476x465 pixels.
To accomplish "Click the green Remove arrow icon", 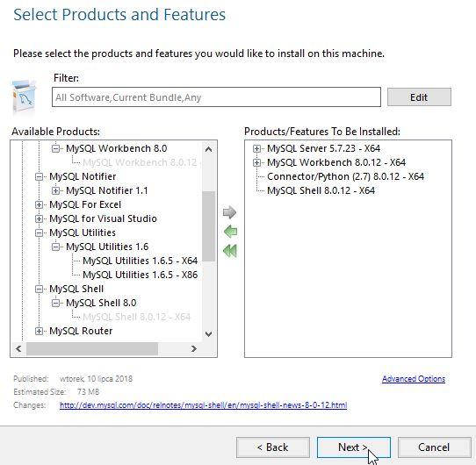I will pyautogui.click(x=230, y=232).
